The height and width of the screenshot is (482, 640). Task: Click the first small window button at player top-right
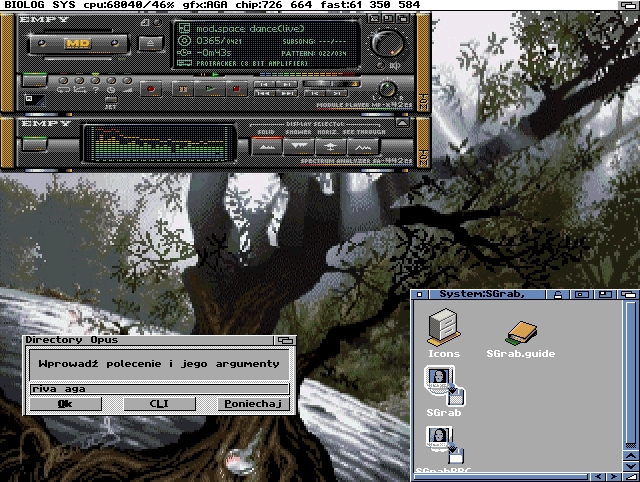tap(374, 18)
